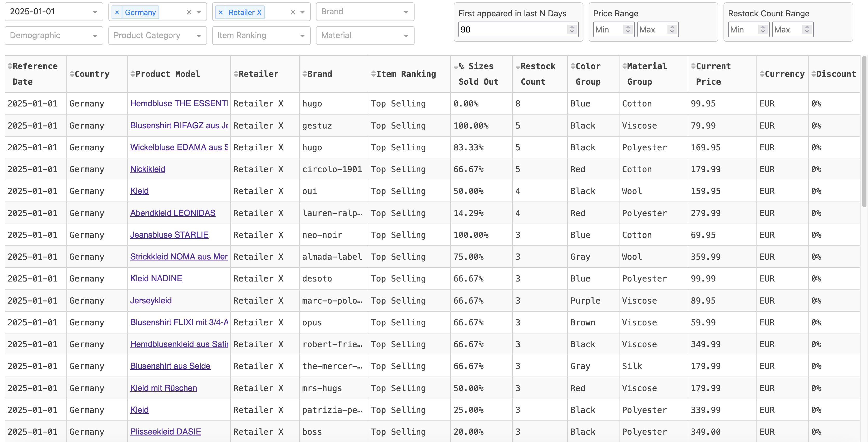
Task: Sort by Discount column
Action: pos(814,74)
